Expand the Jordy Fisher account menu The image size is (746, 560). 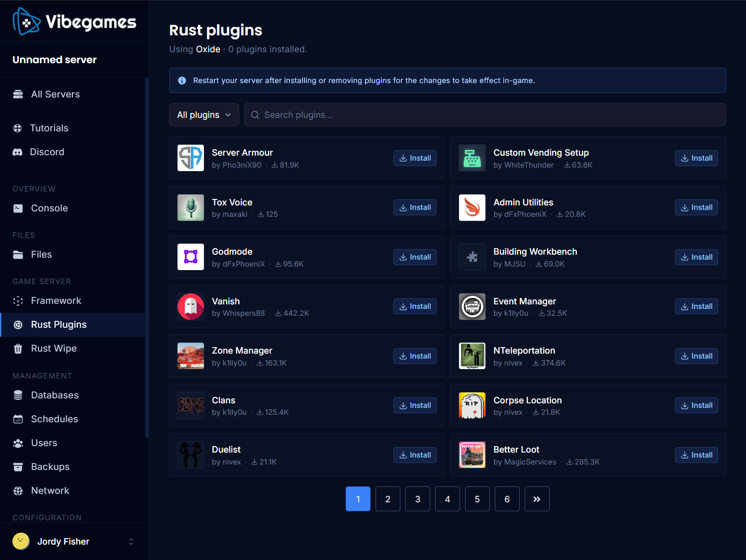coord(74,541)
